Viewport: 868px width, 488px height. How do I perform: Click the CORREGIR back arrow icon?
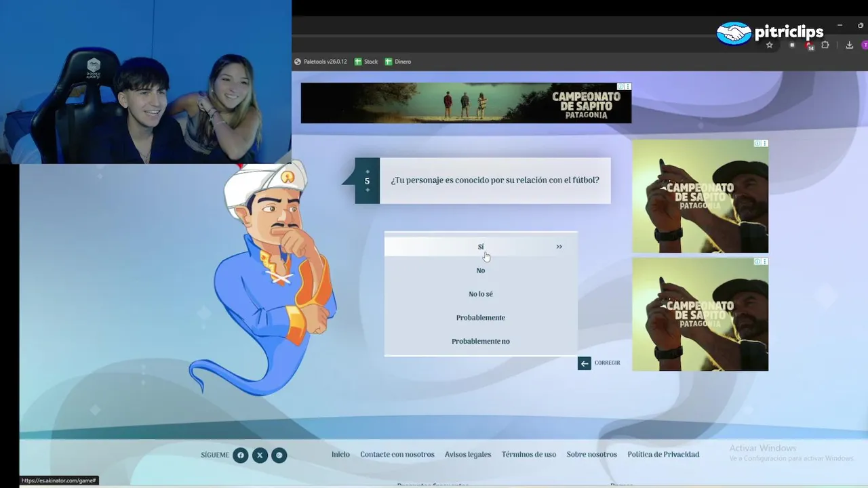[x=585, y=363]
